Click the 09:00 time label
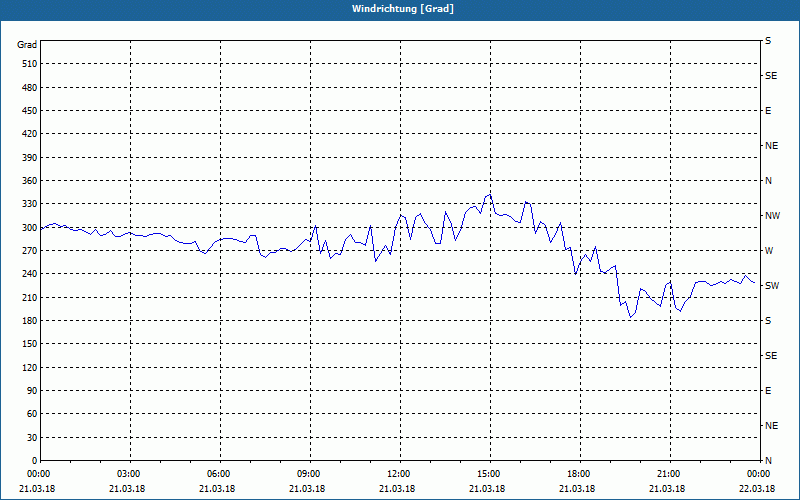This screenshot has height=500, width=800. [x=308, y=474]
